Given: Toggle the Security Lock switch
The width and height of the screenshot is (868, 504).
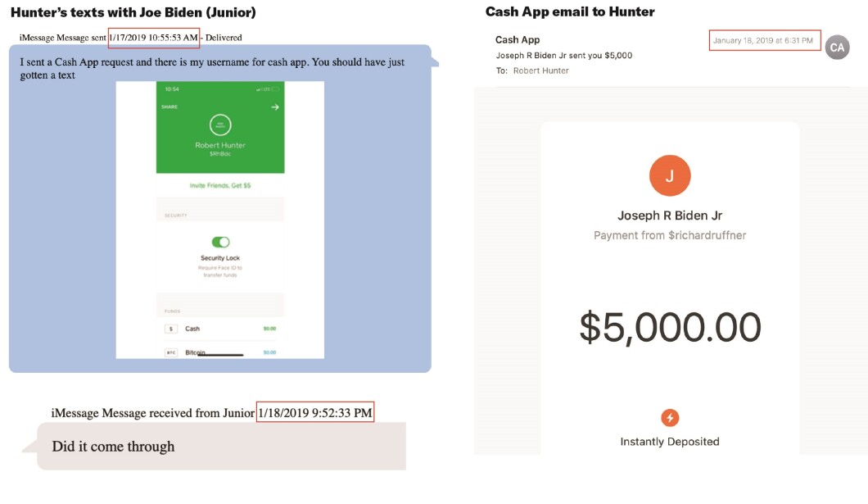Looking at the screenshot, I should [220, 242].
